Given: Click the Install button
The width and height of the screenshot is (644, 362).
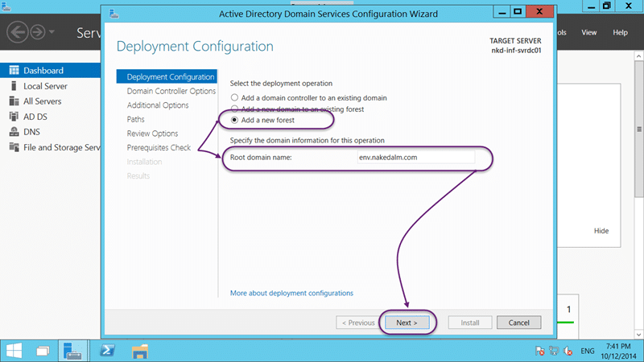Looking at the screenshot, I should [470, 323].
